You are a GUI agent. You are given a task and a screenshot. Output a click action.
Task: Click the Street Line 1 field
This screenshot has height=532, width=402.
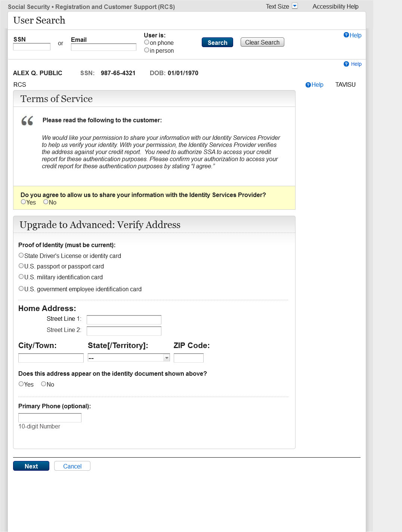click(x=124, y=320)
